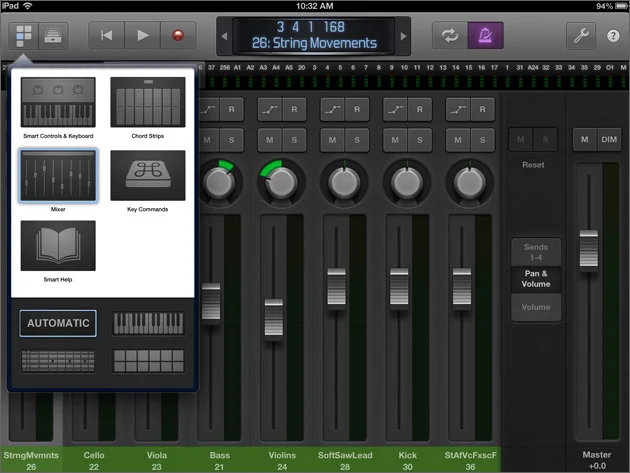Mute the Violins channel

tap(270, 140)
